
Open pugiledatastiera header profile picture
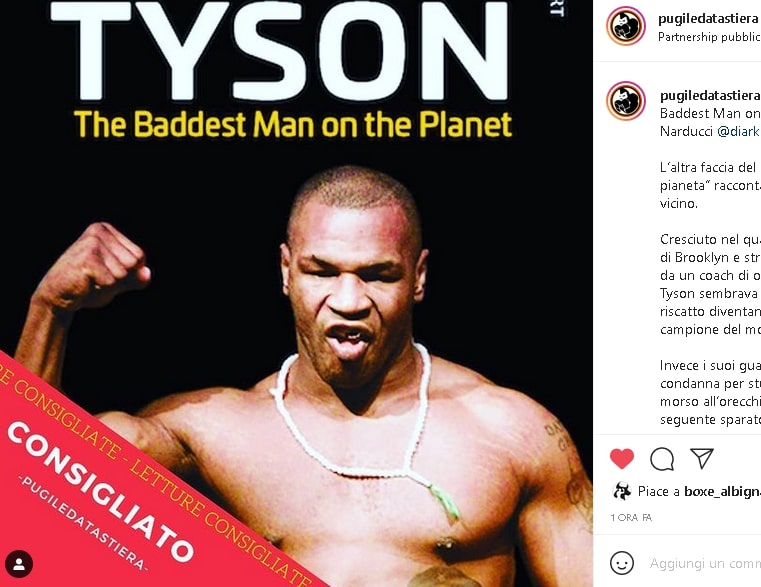pos(626,26)
